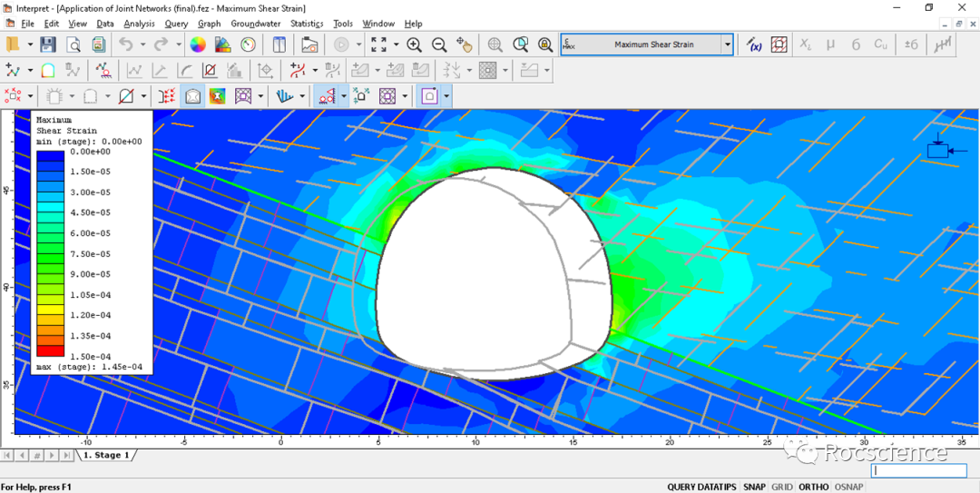The height and width of the screenshot is (493, 980).
Task: Click the gauge legend options icon
Action: tap(248, 44)
